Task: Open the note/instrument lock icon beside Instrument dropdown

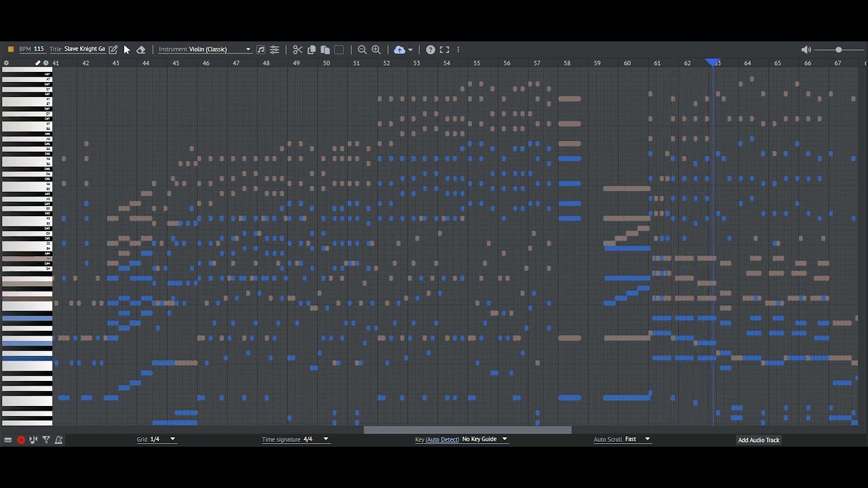Action: coord(261,49)
